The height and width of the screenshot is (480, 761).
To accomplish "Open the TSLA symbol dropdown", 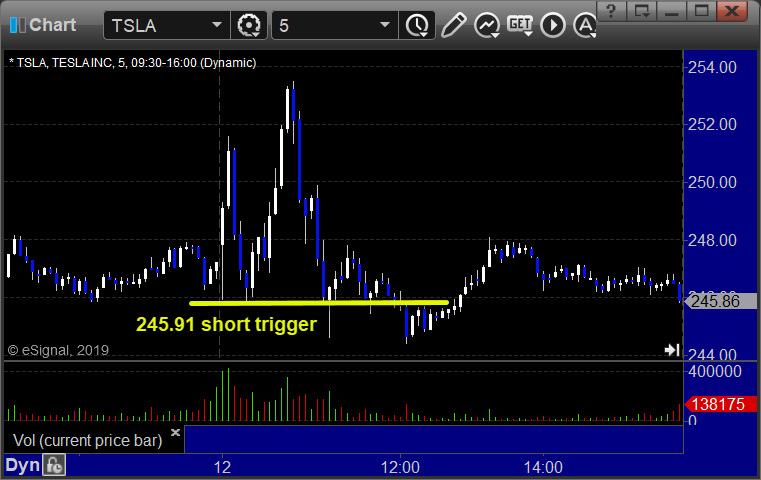I will coord(216,25).
